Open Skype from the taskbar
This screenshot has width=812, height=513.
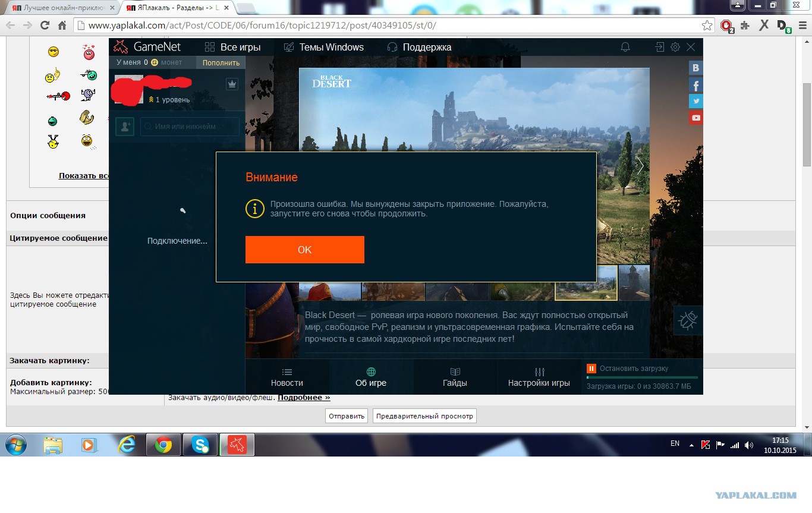200,445
